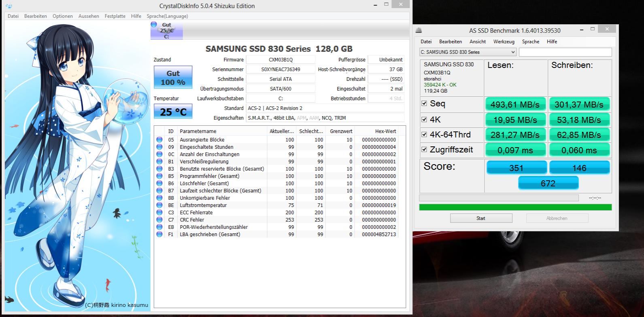Image resolution: width=644 pixels, height=317 pixels.
Task: Click the Betriebsstunden value 4 Std.
Action: click(386, 98)
